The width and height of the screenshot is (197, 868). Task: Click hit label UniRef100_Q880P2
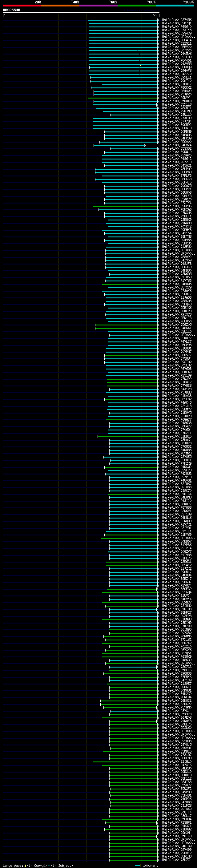(177, 257)
